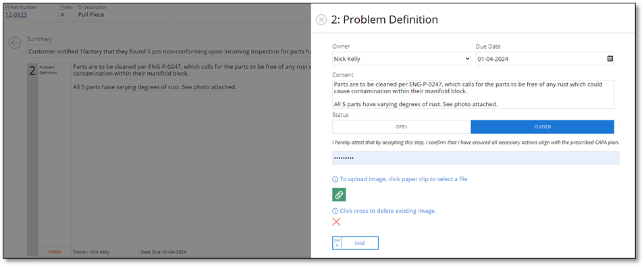The width and height of the screenshot is (644, 267).
Task: Go back using the circled arrow icon
Action: pos(14,43)
